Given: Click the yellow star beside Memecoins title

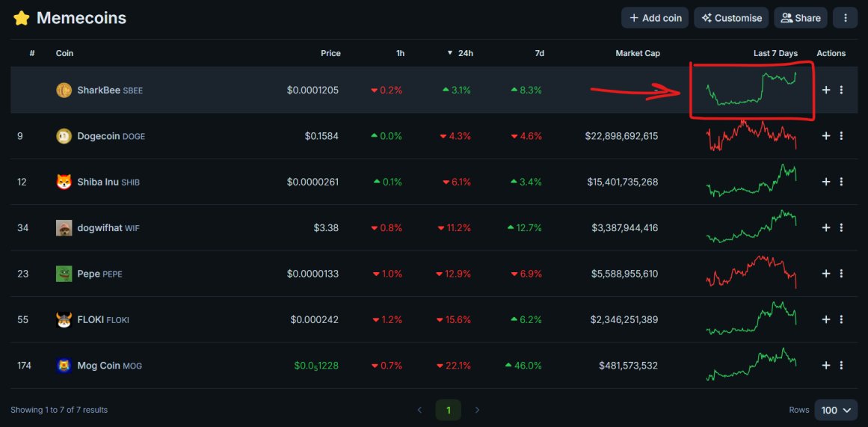Looking at the screenshot, I should tap(22, 18).
